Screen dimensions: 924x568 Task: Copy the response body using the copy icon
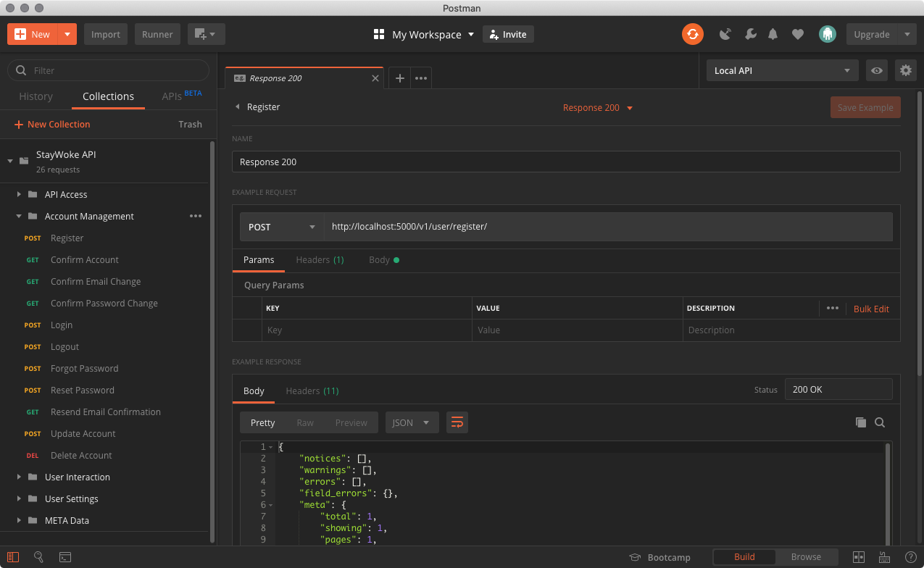point(860,422)
